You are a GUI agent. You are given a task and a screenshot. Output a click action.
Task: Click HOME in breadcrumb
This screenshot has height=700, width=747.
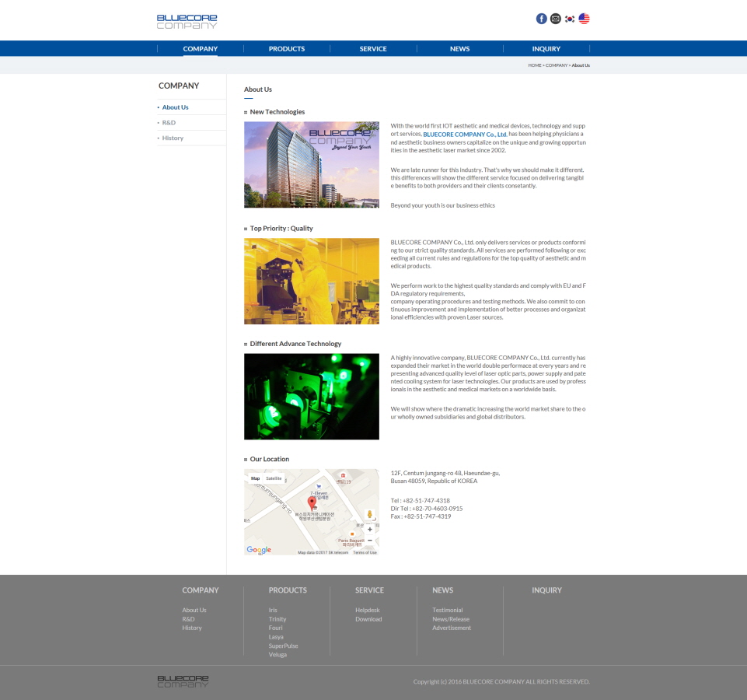[x=535, y=65]
